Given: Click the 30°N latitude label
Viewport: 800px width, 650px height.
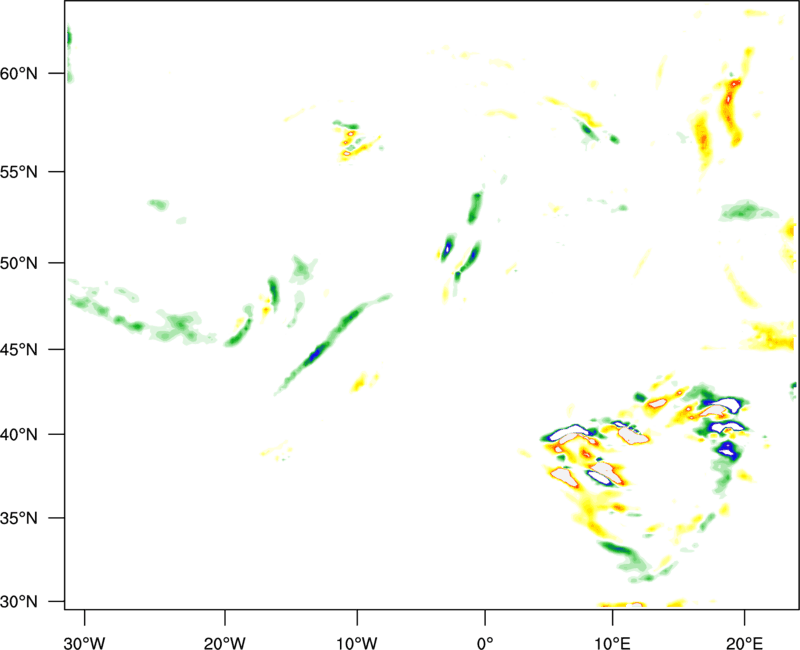Looking at the screenshot, I should pos(19,602).
